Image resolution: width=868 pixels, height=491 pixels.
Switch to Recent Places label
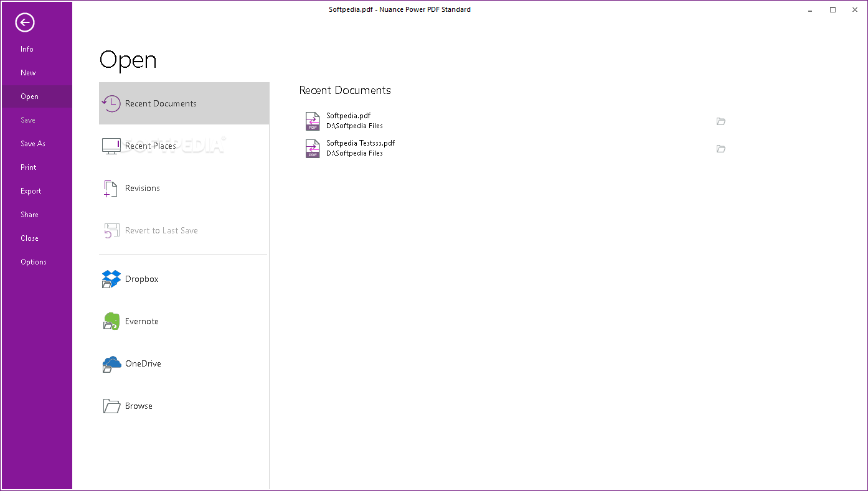pyautogui.click(x=151, y=146)
